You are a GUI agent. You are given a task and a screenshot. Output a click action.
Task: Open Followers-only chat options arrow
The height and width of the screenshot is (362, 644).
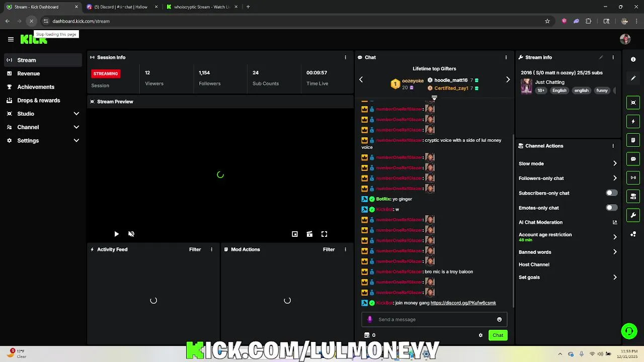pos(615,178)
